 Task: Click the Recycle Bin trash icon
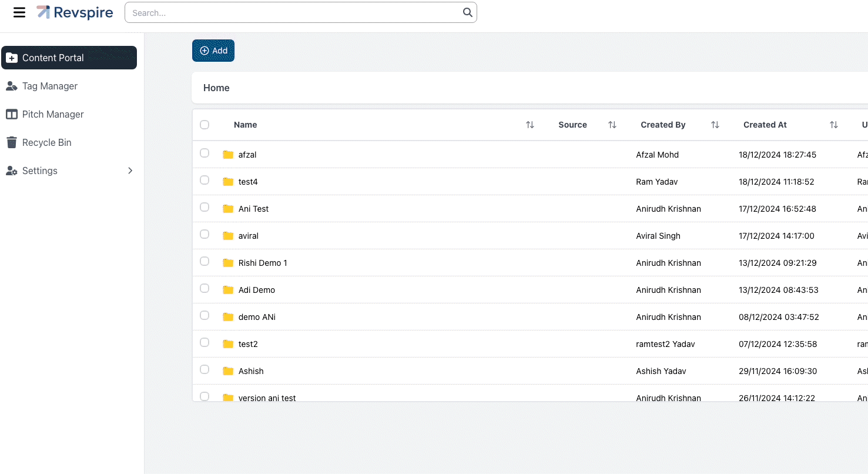click(11, 142)
